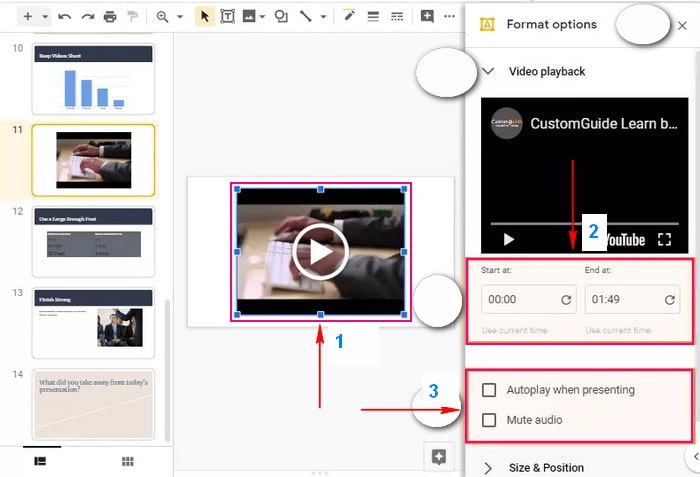This screenshot has height=477, width=700.
Task: Switch to filmstrip view
Action: (40, 461)
